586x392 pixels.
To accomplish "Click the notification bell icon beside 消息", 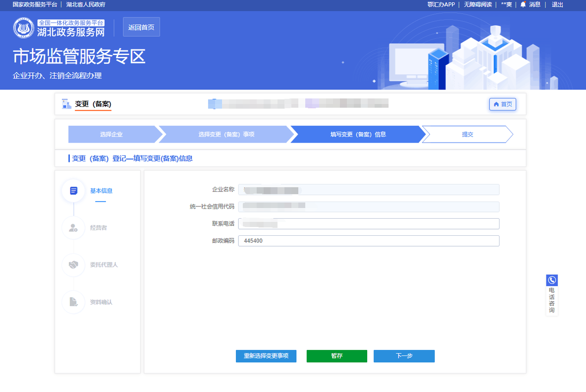I will [523, 4].
